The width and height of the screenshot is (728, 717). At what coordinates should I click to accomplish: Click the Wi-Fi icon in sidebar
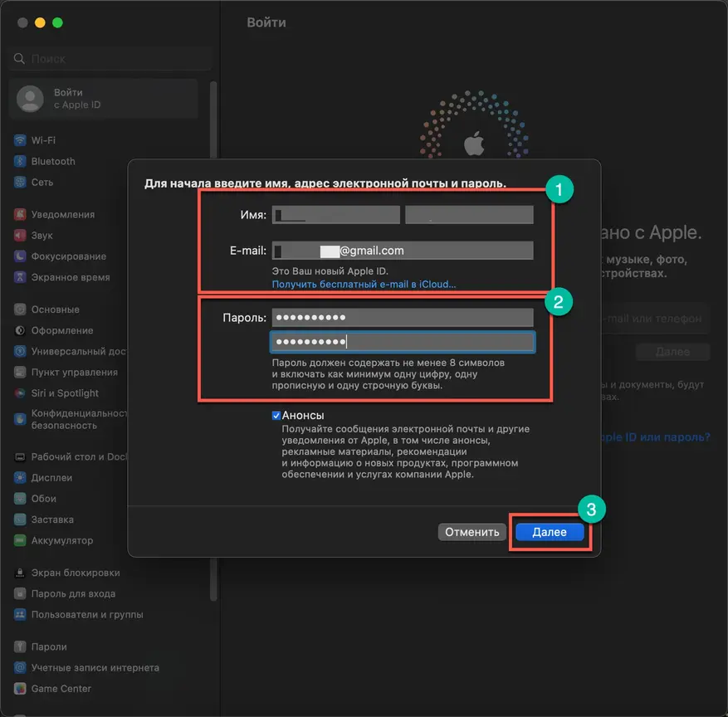[x=20, y=140]
